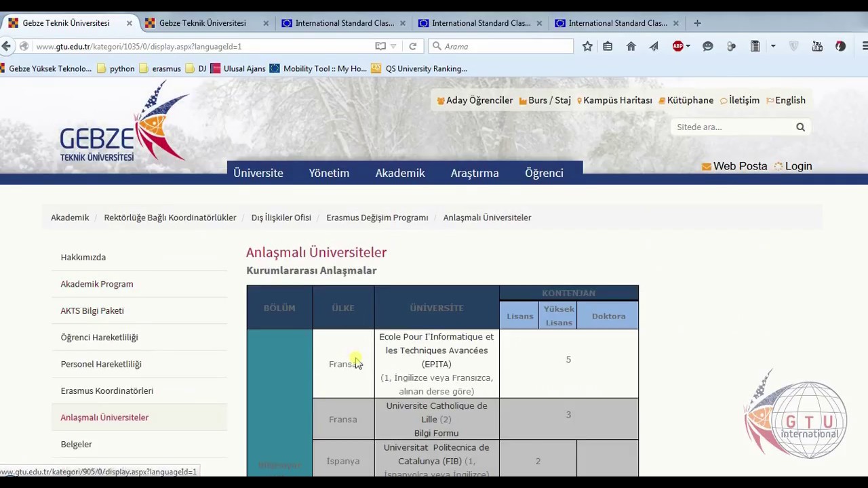Click the browser back arrow button
Viewport: 868px width, 488px height.
tap(6, 46)
